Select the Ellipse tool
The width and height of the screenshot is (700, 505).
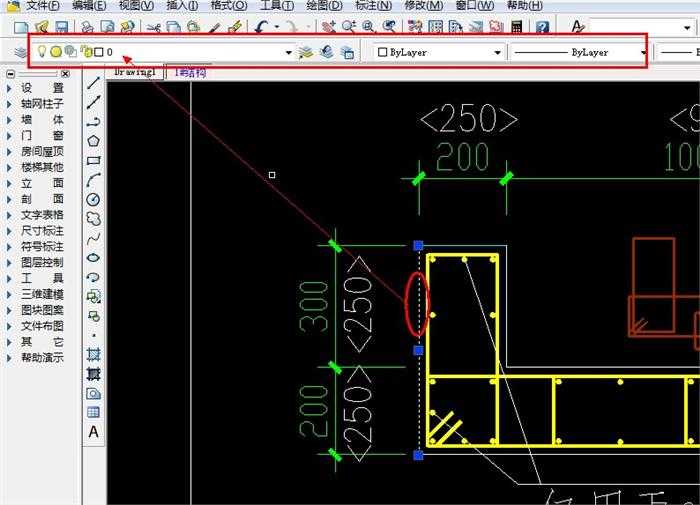point(93,258)
